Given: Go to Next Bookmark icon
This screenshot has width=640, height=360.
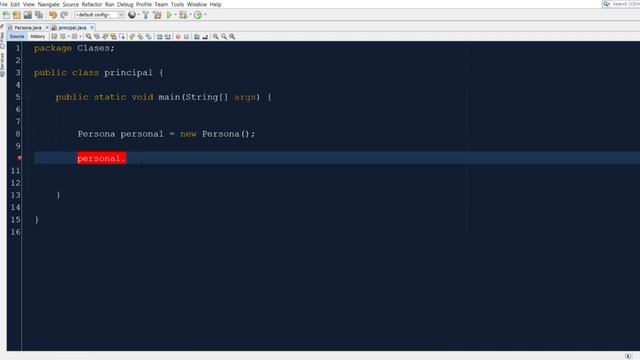Looking at the screenshot, I should pos(140,36).
